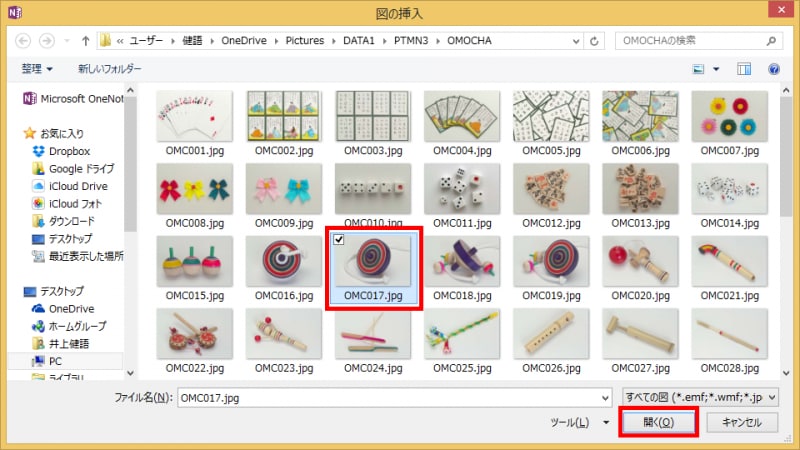This screenshot has height=450, width=800.
Task: Click DATA1 in the address path
Action: point(359,41)
